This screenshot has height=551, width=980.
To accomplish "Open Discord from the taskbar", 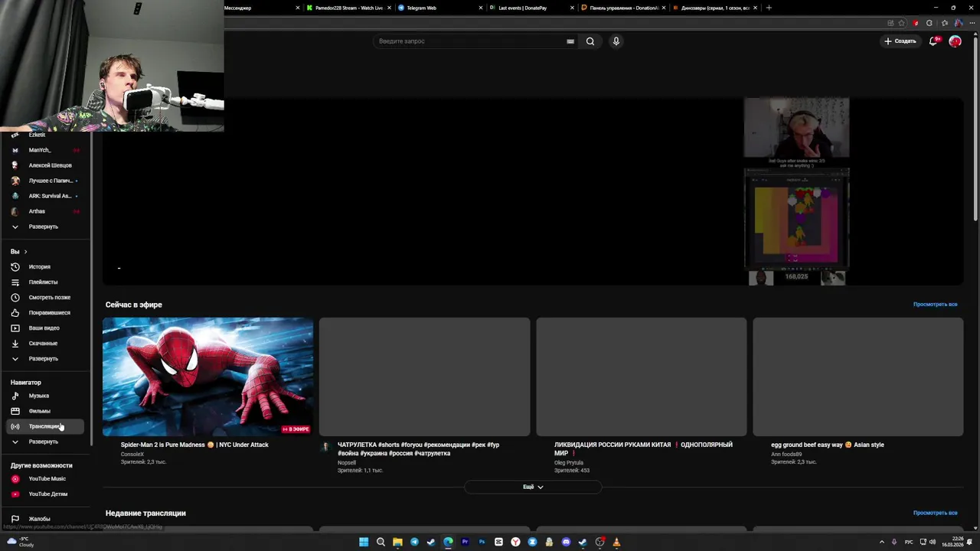I will (x=566, y=542).
